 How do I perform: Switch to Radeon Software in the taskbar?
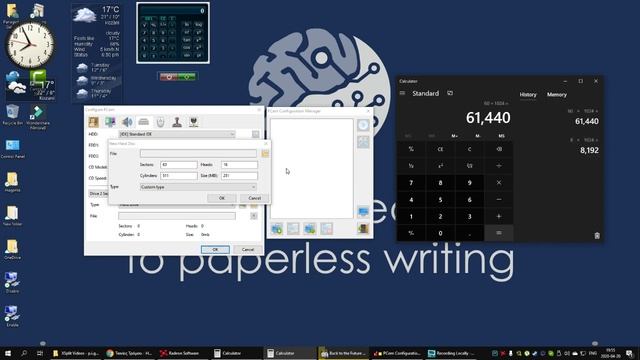coord(182,353)
